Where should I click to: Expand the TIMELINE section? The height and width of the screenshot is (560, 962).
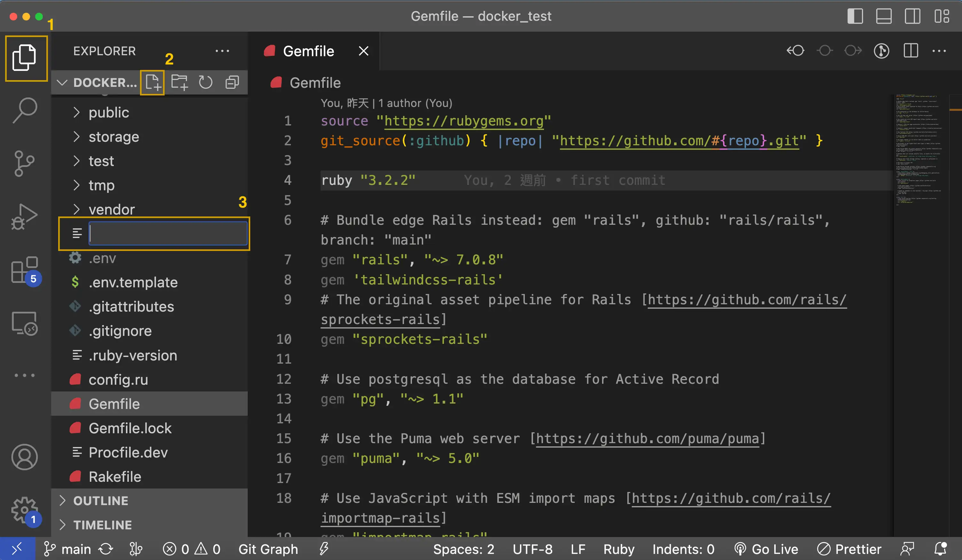(102, 525)
